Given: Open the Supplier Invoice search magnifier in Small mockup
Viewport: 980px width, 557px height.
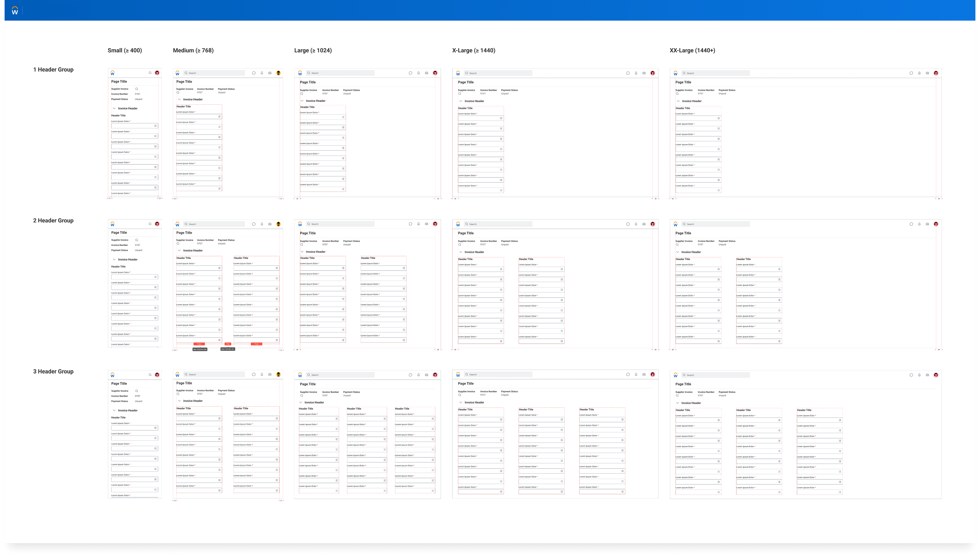Looking at the screenshot, I should click(136, 89).
